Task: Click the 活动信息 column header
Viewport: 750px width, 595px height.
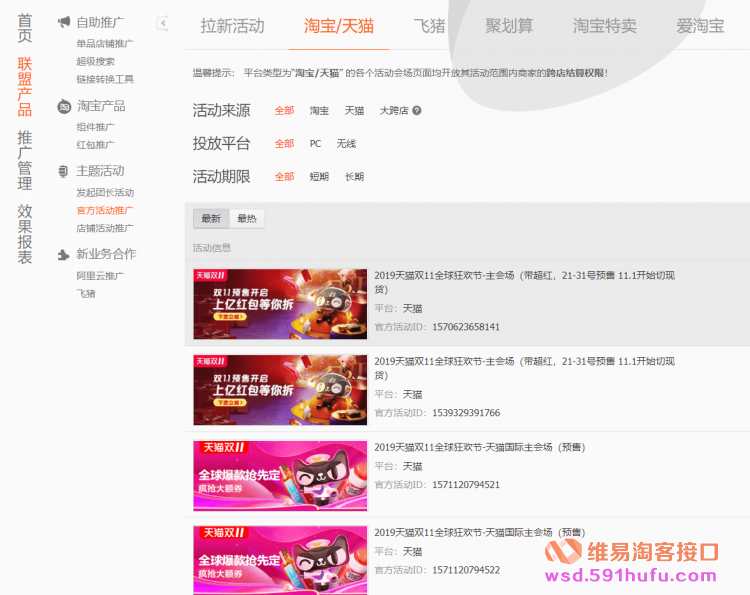Action: click(212, 248)
